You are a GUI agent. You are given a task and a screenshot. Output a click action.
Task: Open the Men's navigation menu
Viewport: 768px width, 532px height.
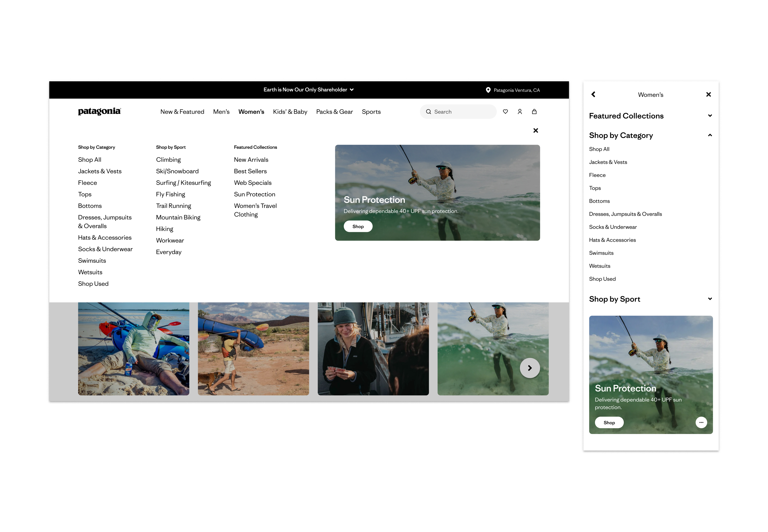[x=221, y=112]
